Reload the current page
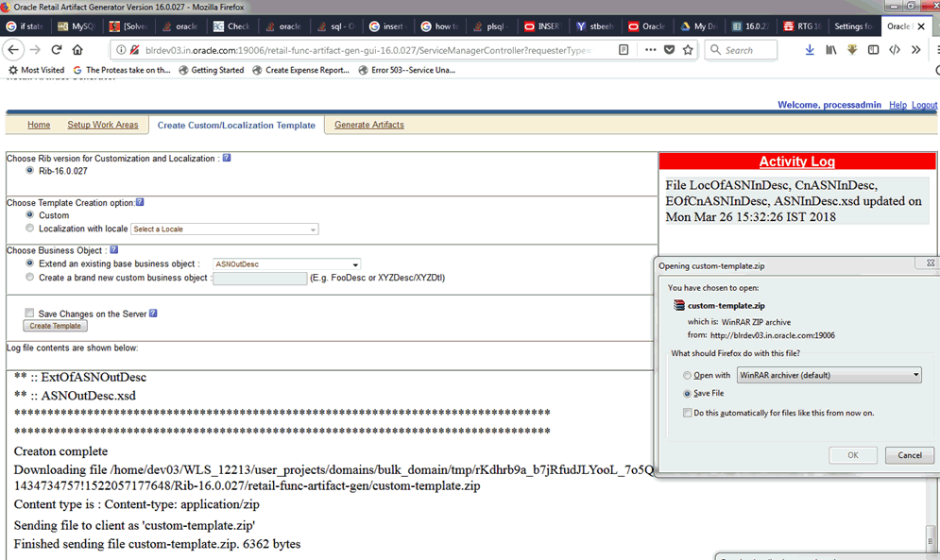 pos(57,50)
